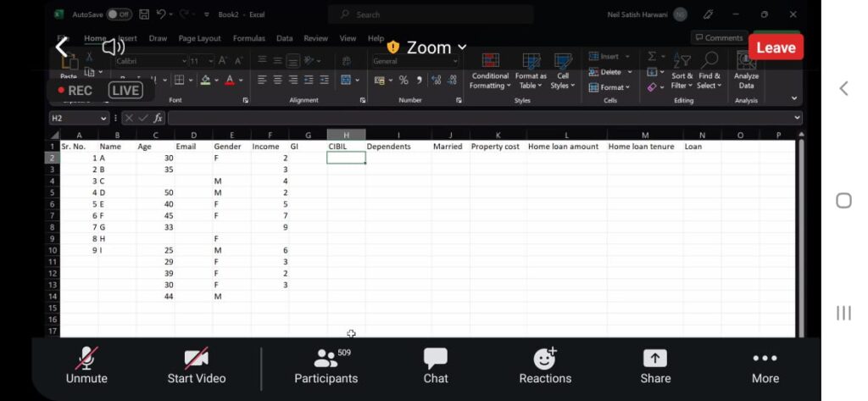Viewport: 868px width, 401px height.
Task: Open the More options menu
Action: (765, 365)
